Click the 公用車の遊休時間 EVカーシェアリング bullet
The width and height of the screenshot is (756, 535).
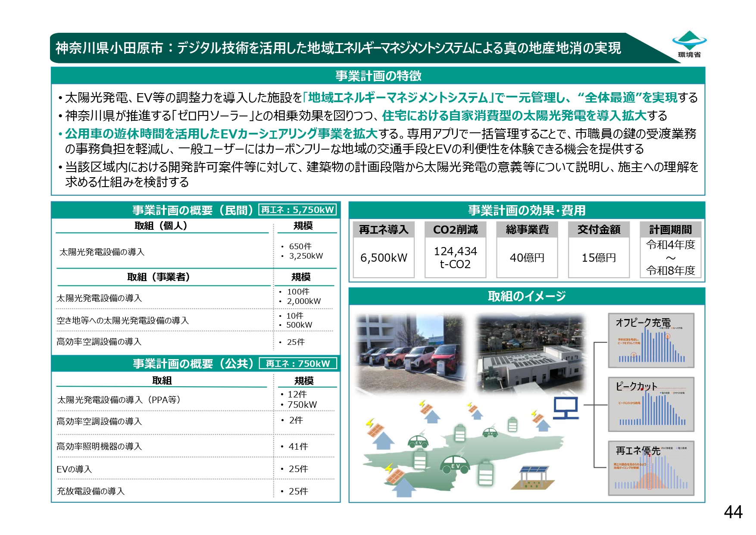click(378, 141)
